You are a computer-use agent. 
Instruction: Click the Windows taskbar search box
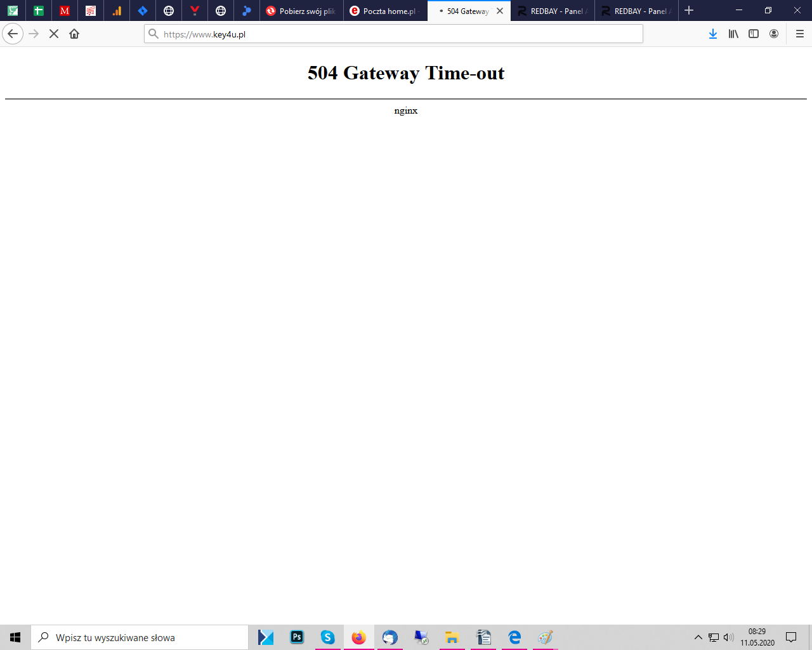tap(140, 637)
